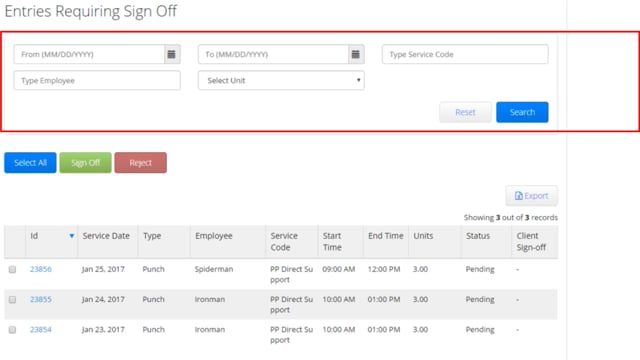Image resolution: width=640 pixels, height=360 pixels.
Task: Click the 12:00 PM end time cell
Action: (384, 269)
